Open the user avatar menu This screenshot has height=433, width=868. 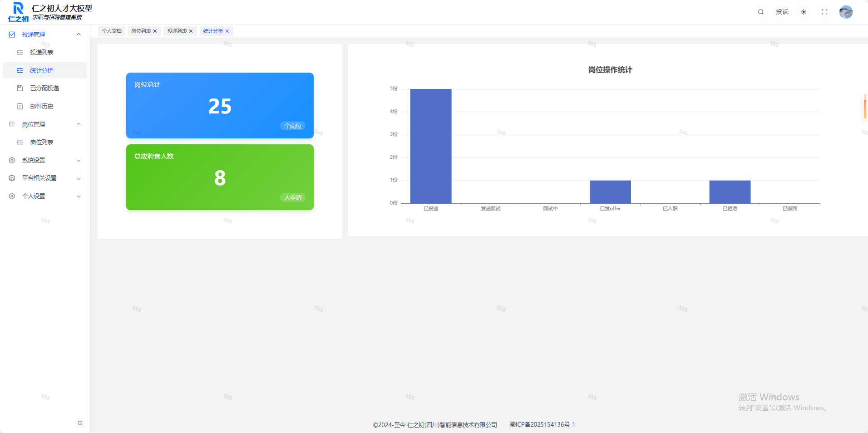tap(846, 12)
